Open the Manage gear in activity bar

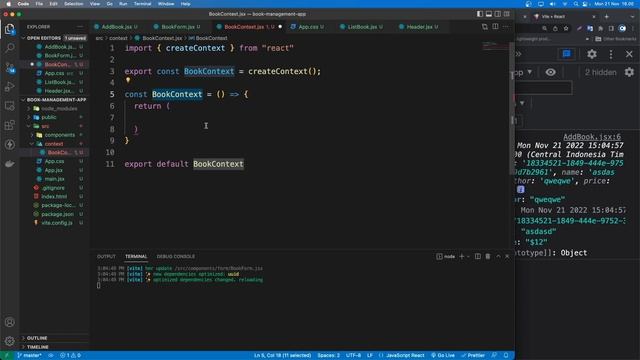coord(10,341)
